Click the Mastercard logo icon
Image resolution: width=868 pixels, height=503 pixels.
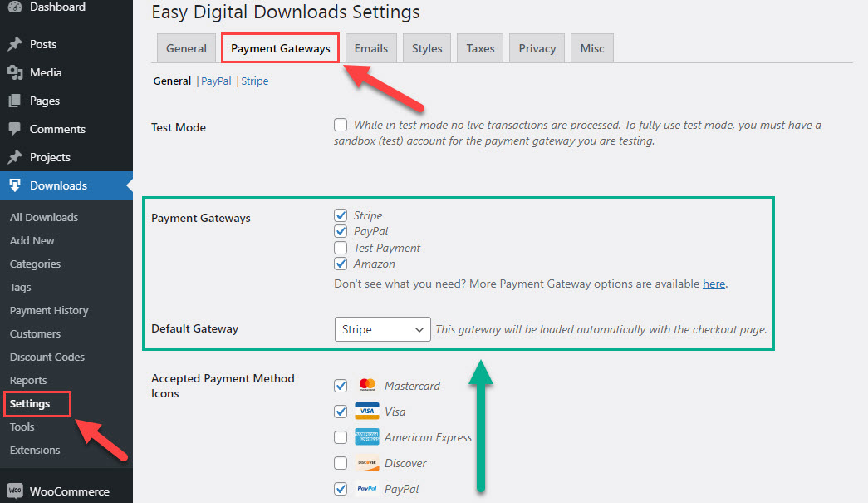[367, 385]
